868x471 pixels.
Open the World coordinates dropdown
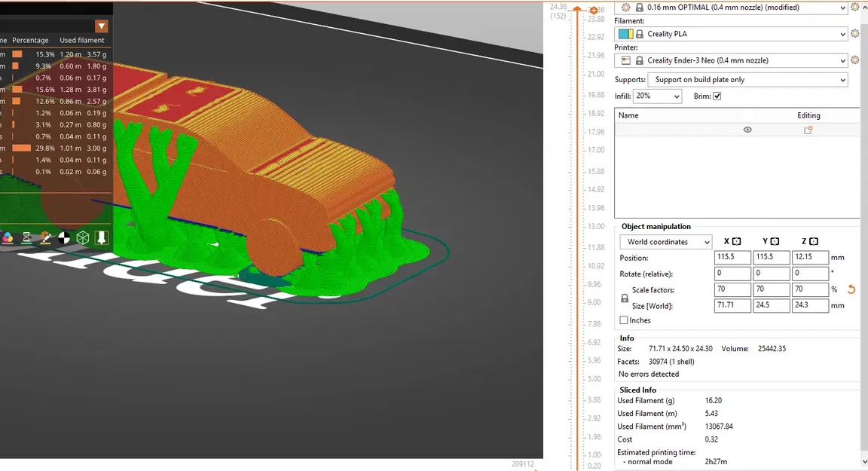point(666,242)
